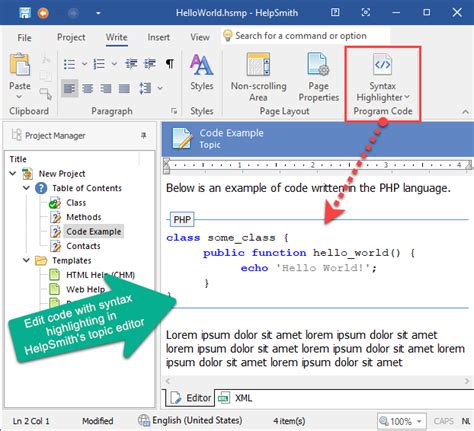Toggle Align Right paragraph button
Screen dimensions: 474x431
click(106, 88)
